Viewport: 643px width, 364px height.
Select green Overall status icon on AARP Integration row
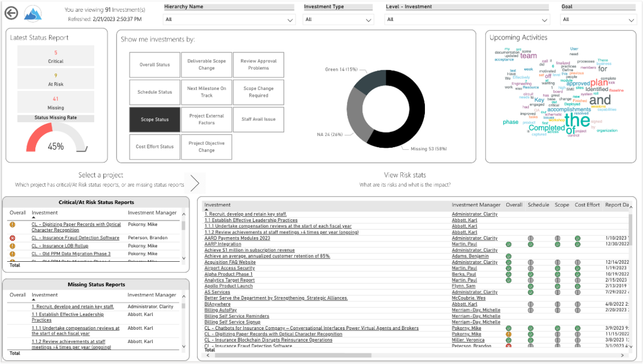(x=509, y=244)
